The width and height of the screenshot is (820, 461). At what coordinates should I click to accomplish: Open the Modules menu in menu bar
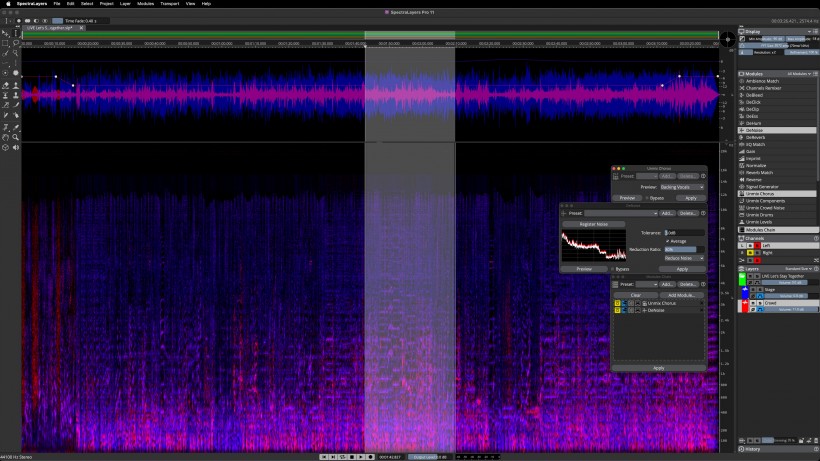click(145, 4)
